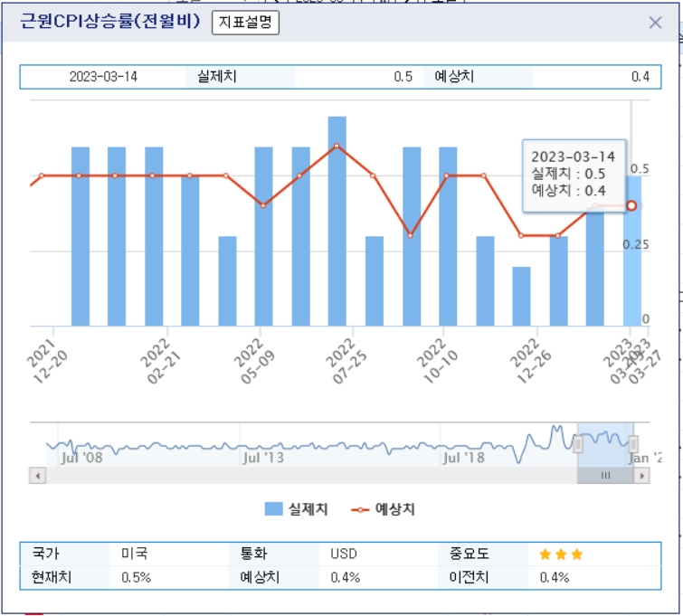Toggle the 예상치 legend series
683x616 pixels.
(383, 509)
